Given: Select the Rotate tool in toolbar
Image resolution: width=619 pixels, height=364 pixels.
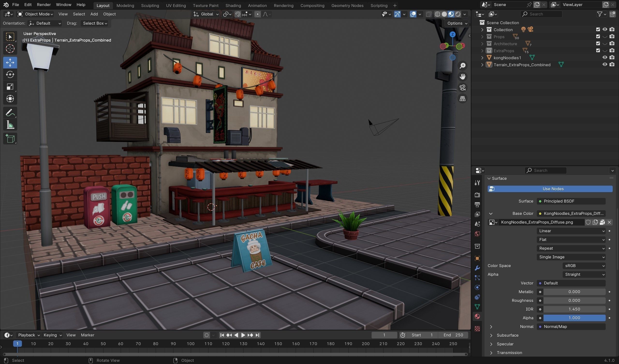Looking at the screenshot, I should coord(10,75).
